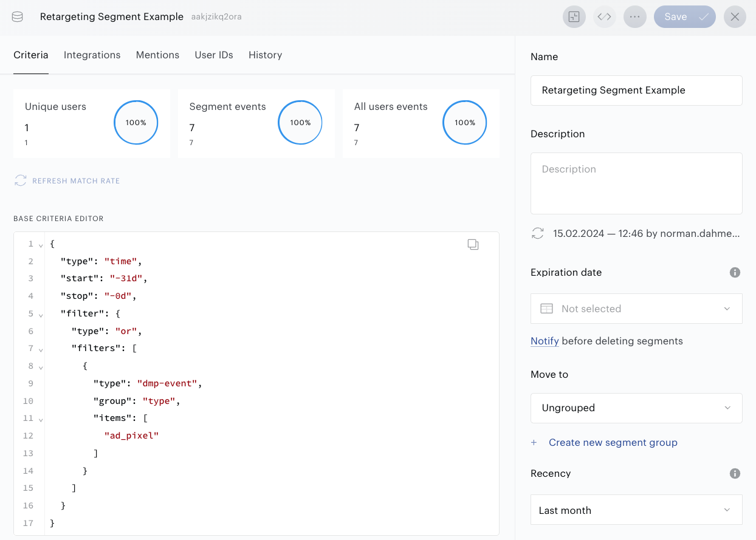The height and width of the screenshot is (540, 756).
Task: Collapse the filter block on line 5
Action: 41,315
